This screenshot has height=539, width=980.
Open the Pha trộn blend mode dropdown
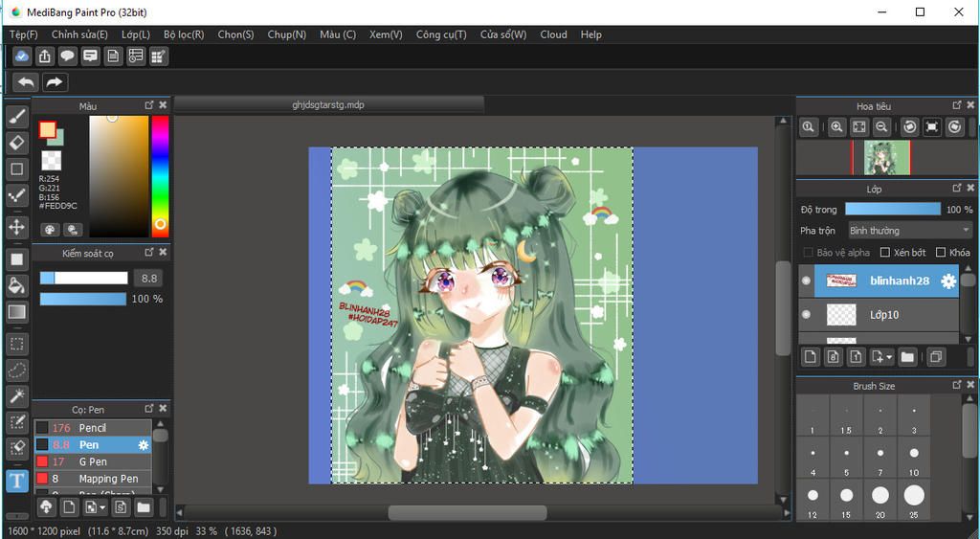click(x=909, y=231)
